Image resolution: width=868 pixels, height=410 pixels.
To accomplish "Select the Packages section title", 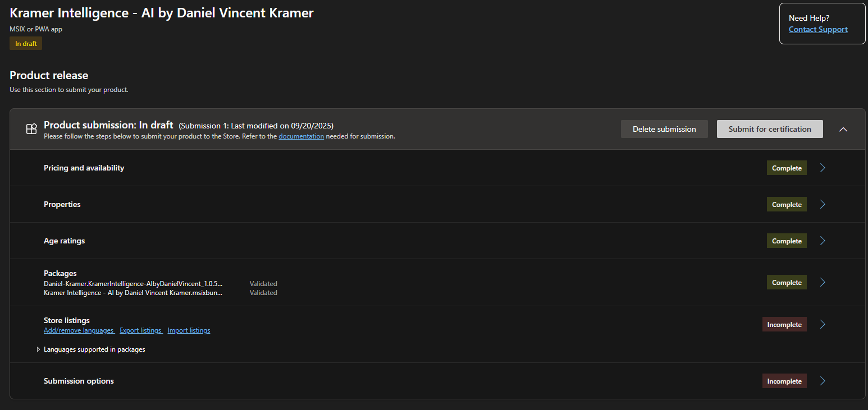I will (x=60, y=273).
